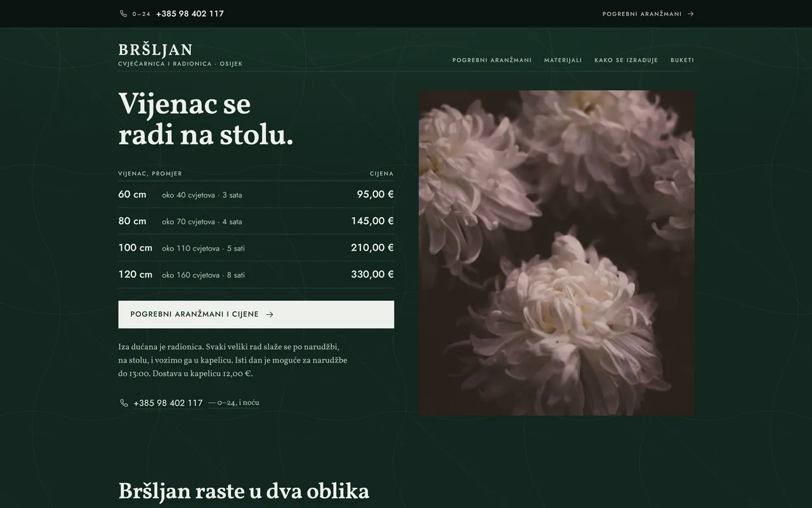Click the arrow icon in the white button
The height and width of the screenshot is (508, 812).
[270, 314]
